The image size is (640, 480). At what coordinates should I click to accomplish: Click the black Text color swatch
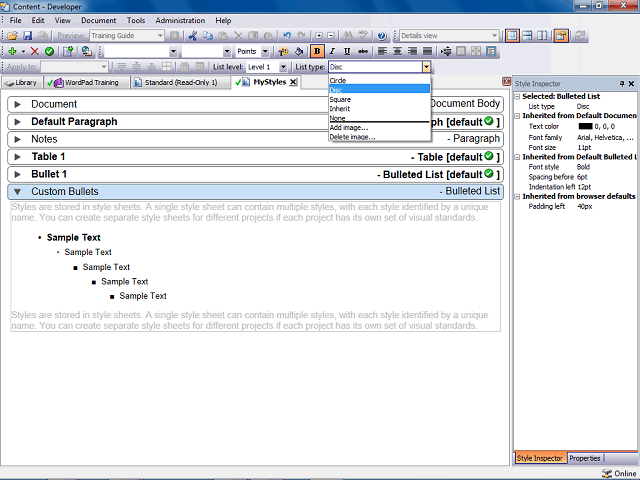585,127
